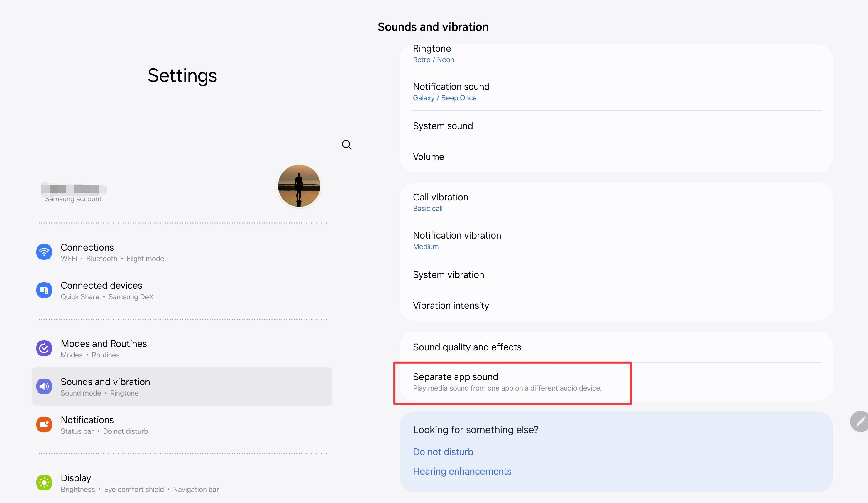Select the Notifications icon
The width and height of the screenshot is (868, 503).
pos(44,424)
